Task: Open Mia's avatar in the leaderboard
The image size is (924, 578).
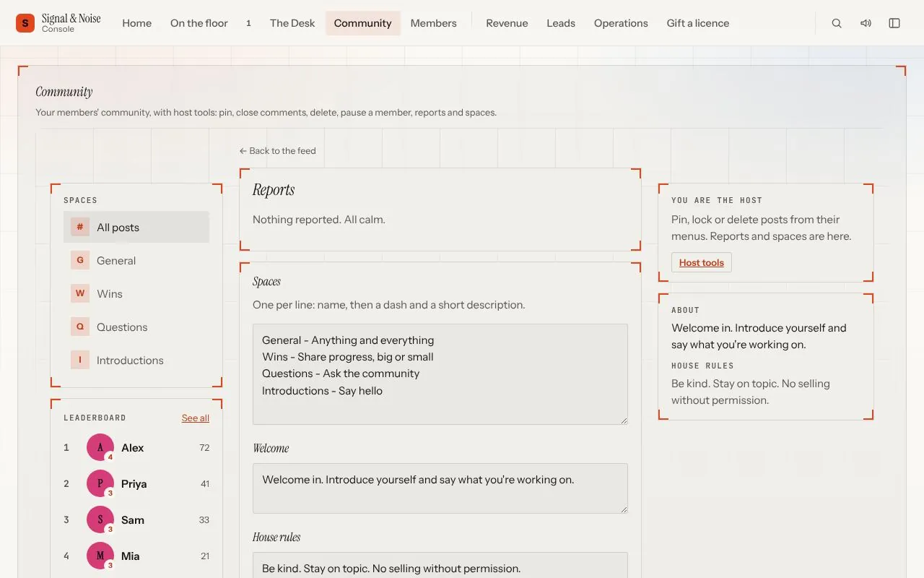Action: click(x=100, y=556)
